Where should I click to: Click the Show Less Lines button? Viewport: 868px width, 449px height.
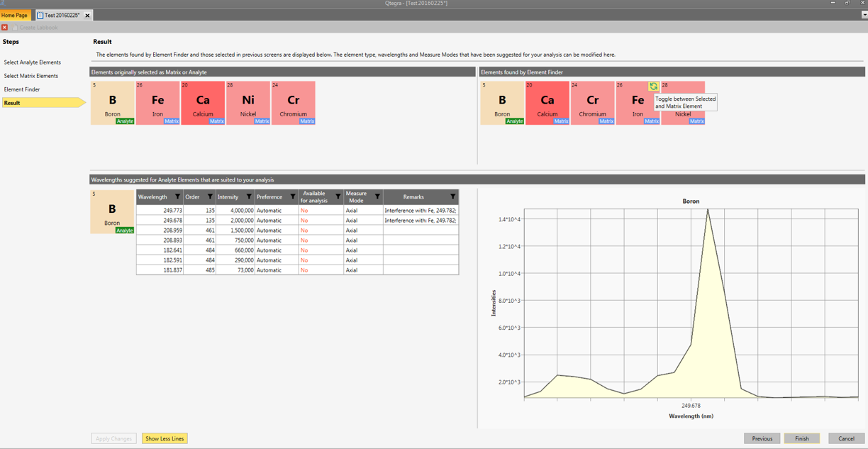pos(165,438)
